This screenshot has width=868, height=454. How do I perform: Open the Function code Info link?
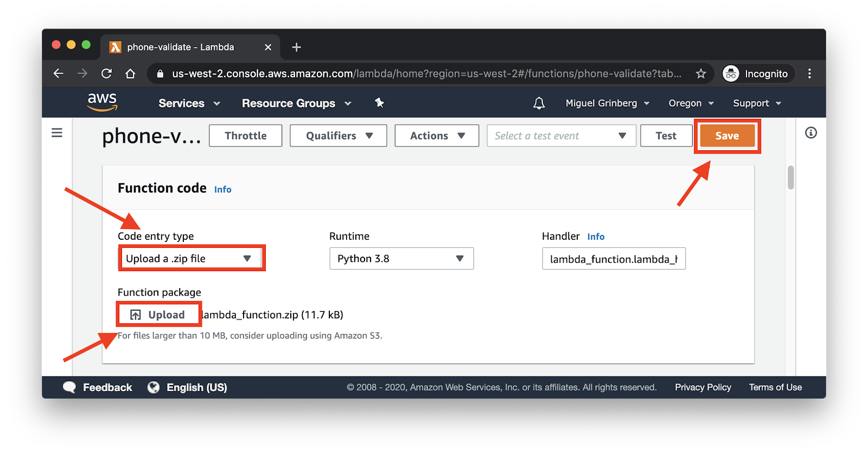[222, 189]
